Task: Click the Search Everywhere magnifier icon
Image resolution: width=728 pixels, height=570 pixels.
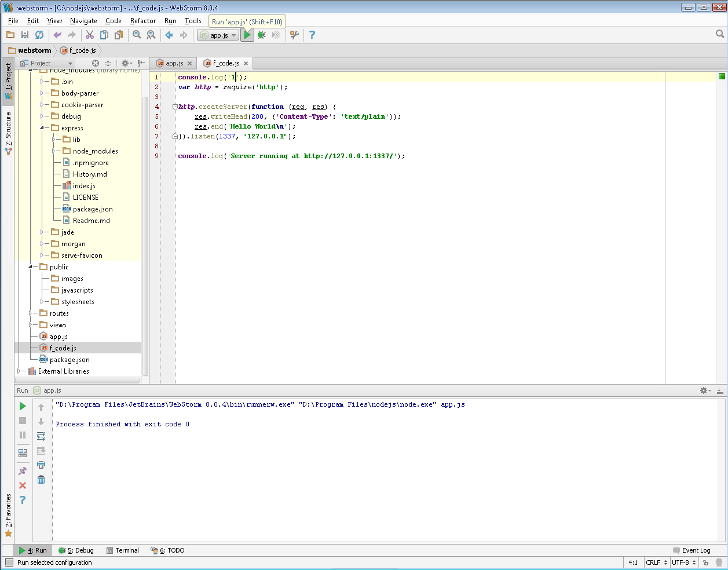Action: tap(720, 34)
